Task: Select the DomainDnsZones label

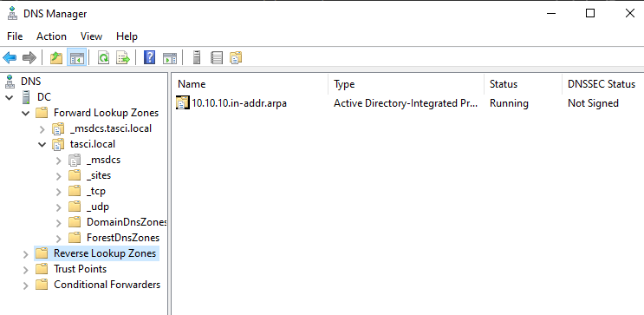Action: pos(126,222)
